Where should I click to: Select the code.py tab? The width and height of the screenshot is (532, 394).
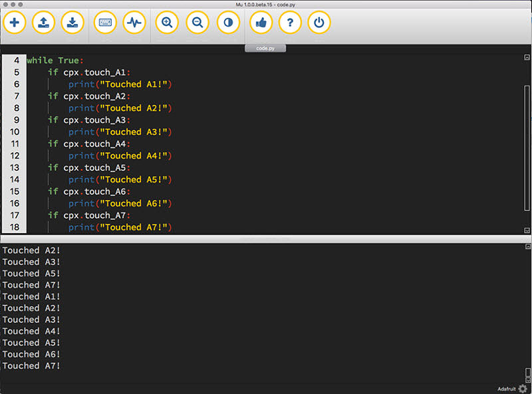[x=266, y=49]
